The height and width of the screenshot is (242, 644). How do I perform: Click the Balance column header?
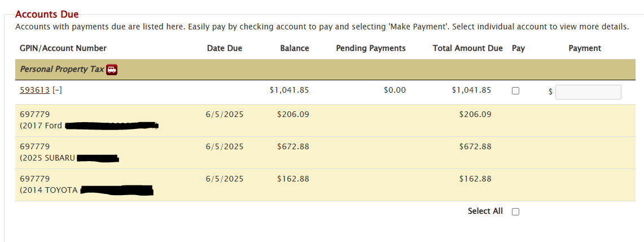coord(294,48)
